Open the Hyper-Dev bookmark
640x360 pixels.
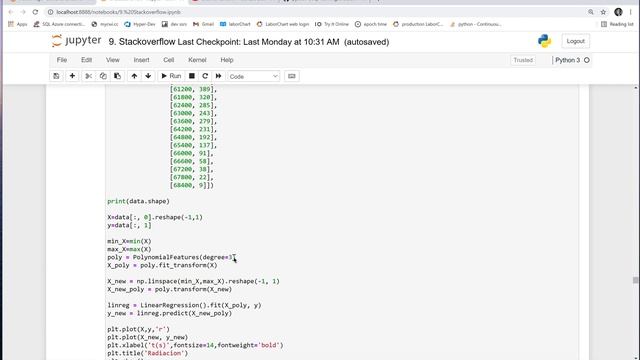(140, 24)
